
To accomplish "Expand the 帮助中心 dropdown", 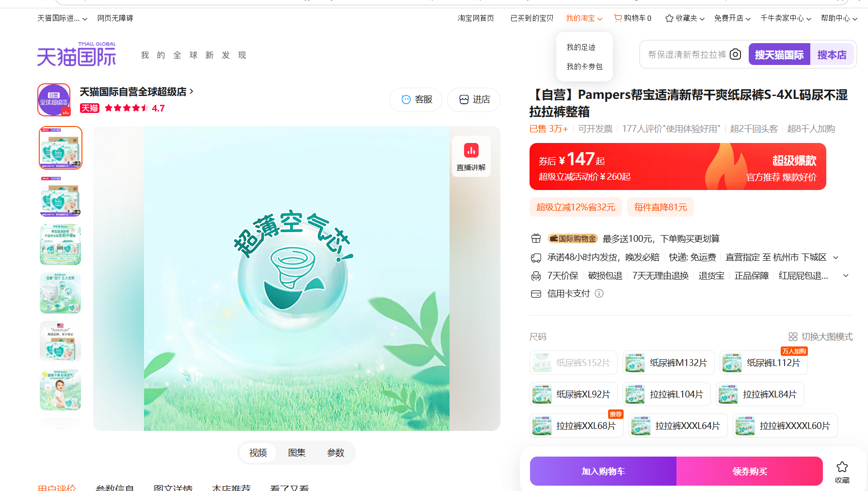I will coord(839,18).
